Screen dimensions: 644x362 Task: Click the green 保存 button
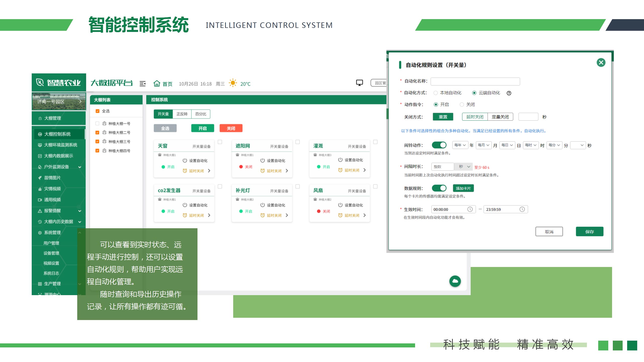(589, 232)
